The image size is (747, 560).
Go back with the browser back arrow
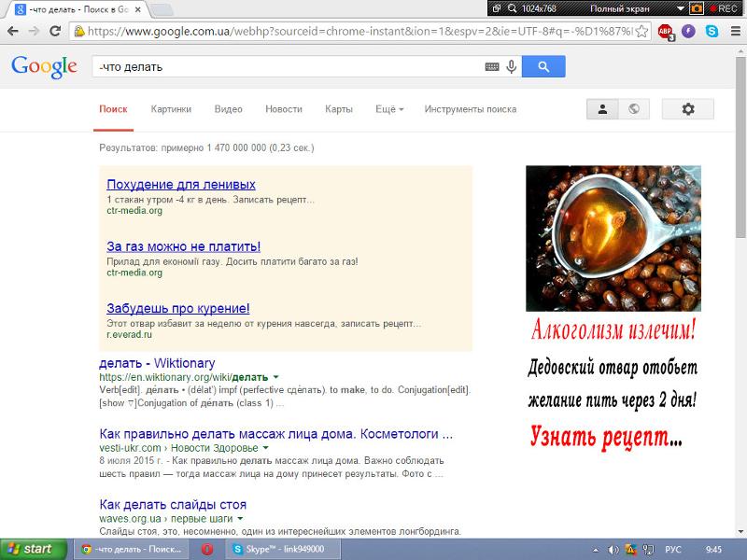pyautogui.click(x=13, y=32)
